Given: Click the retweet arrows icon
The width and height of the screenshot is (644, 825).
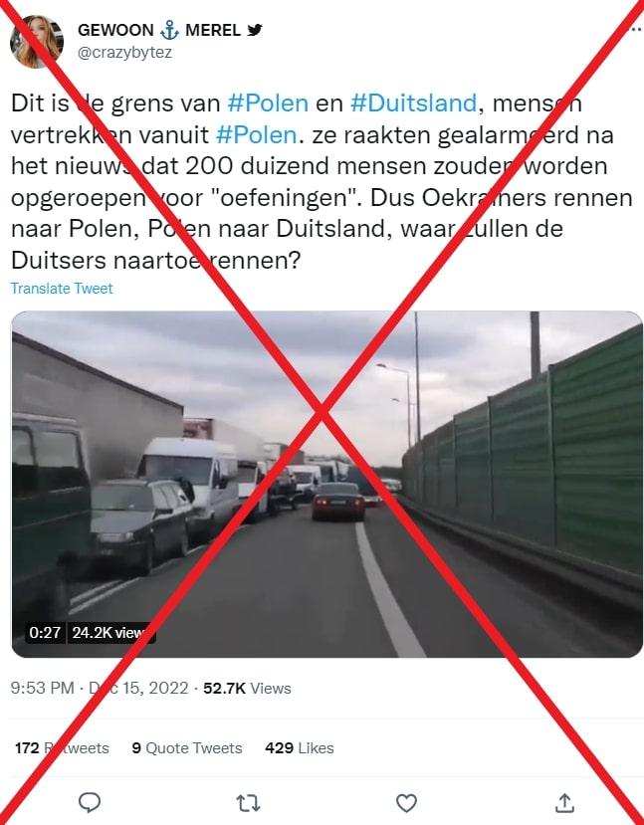Looking at the screenshot, I should click(248, 803).
